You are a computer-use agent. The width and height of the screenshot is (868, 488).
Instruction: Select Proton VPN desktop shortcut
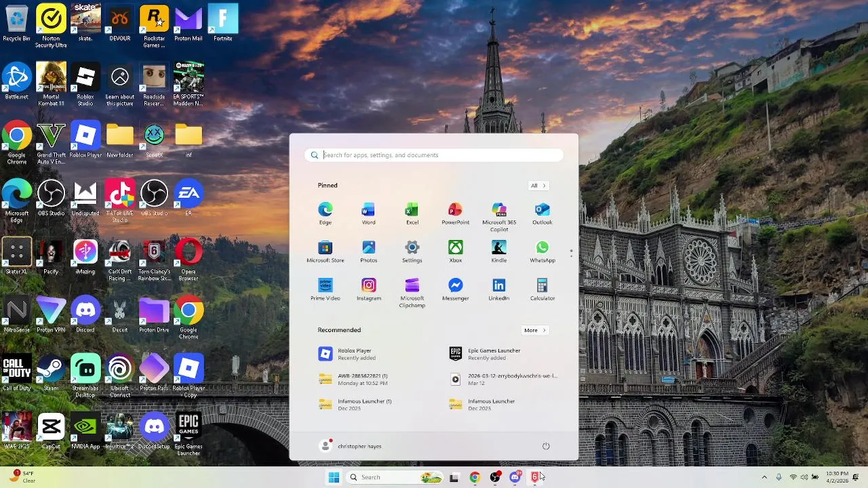[x=51, y=314]
